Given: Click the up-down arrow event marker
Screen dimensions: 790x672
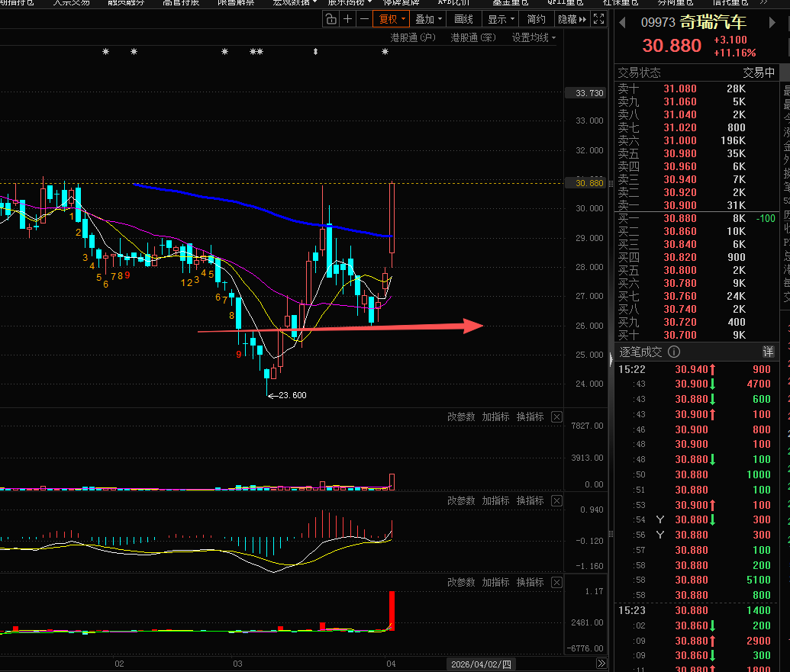Looking at the screenshot, I should (x=315, y=51).
